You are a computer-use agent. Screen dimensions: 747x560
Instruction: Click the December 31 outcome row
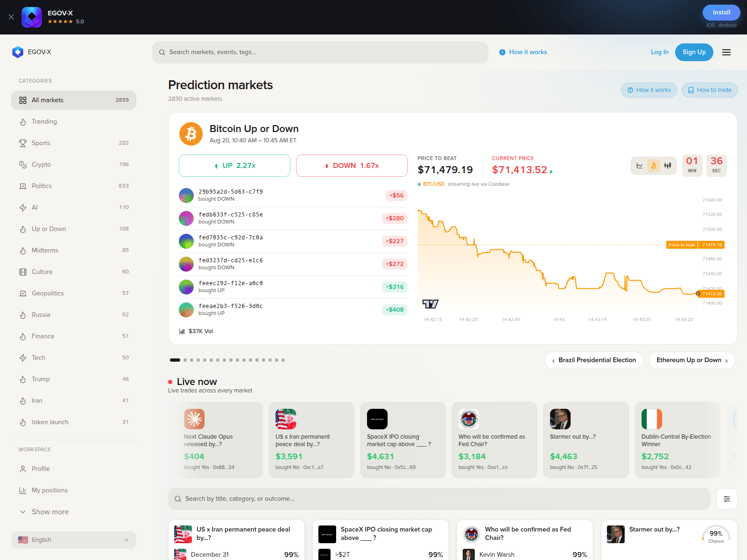click(236, 554)
